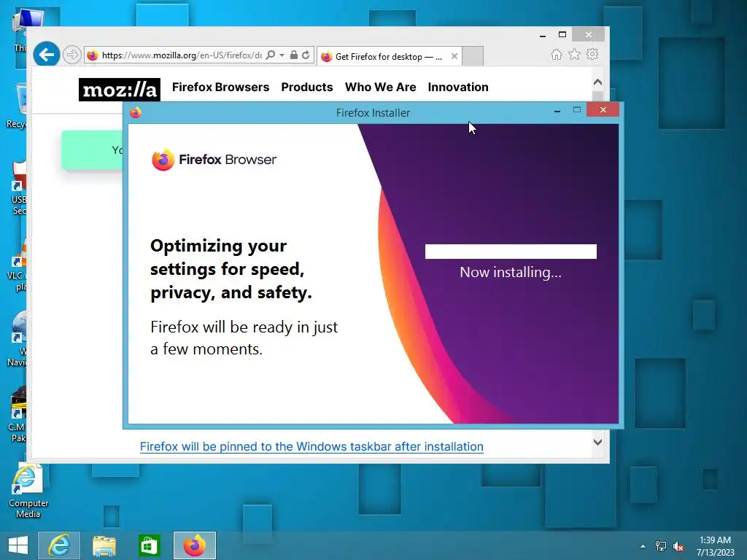The image size is (747, 560).
Task: Open the Windows Store taskbar icon
Action: pos(149,545)
